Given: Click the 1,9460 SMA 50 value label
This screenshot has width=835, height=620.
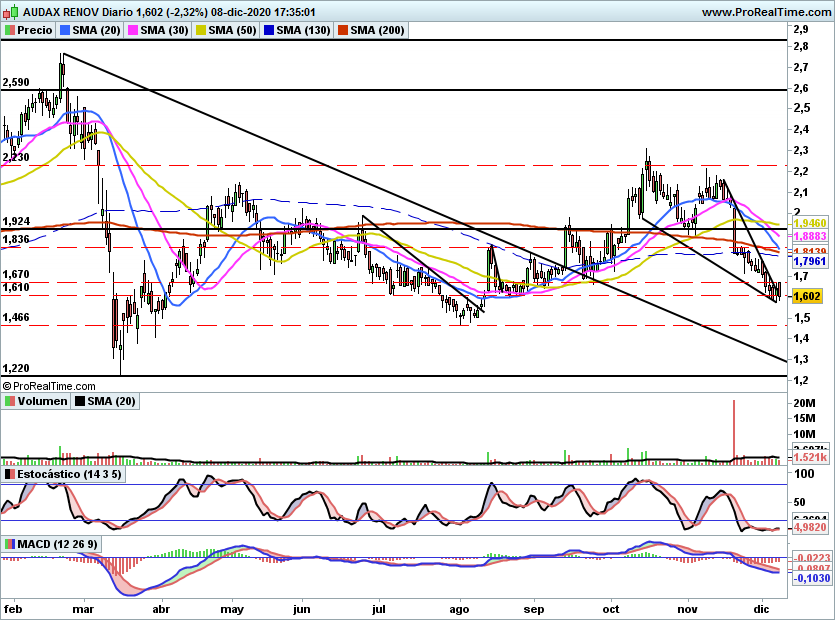Looking at the screenshot, I should click(x=810, y=223).
